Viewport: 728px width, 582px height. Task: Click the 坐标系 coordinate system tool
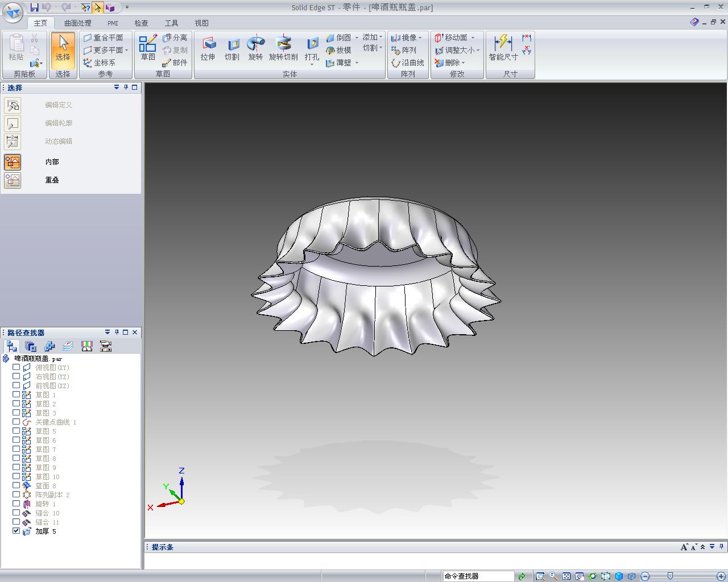[x=100, y=63]
